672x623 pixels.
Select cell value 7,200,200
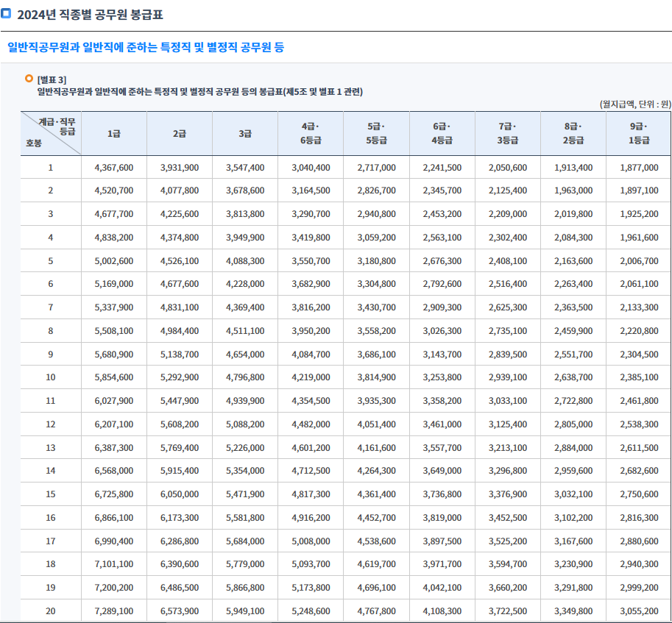[113, 588]
